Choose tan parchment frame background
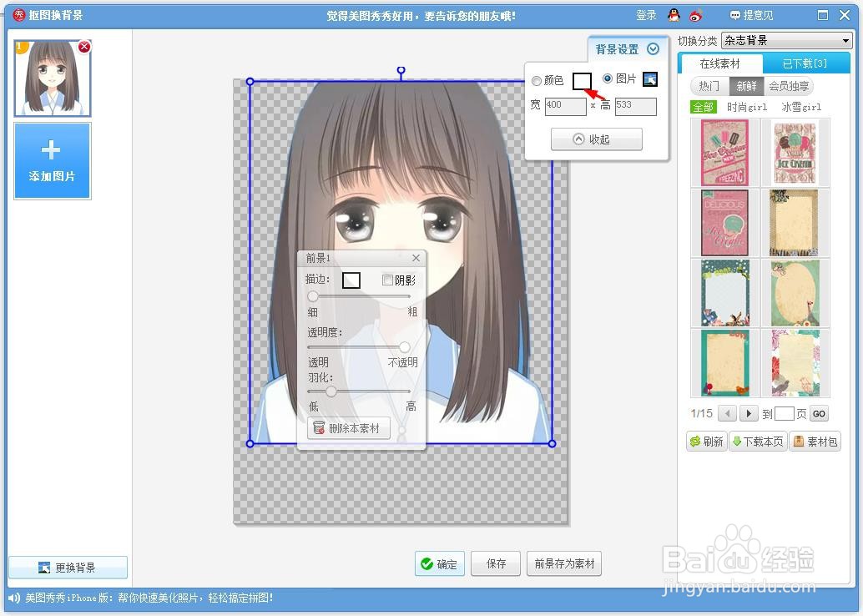Image resolution: width=863 pixels, height=616 pixels. [795, 222]
